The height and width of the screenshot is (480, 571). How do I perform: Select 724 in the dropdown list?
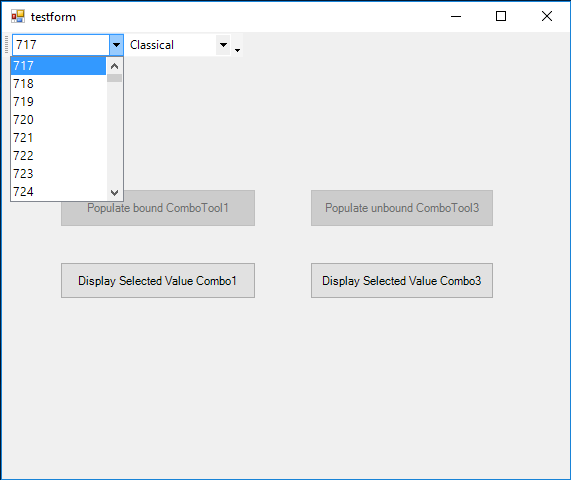point(58,192)
